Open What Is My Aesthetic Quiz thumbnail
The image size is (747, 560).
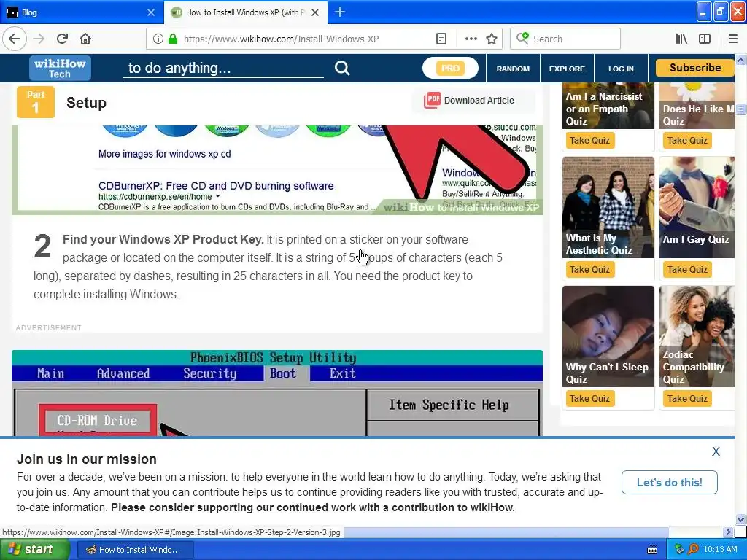(608, 207)
